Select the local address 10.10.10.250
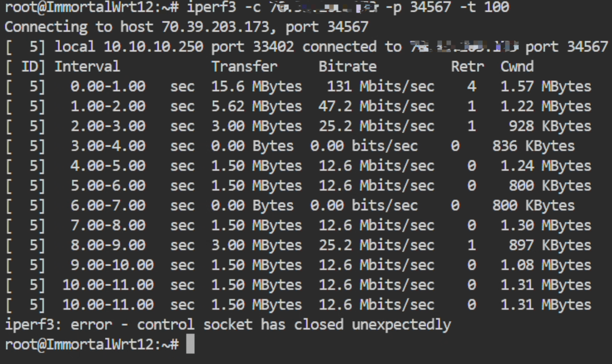 (153, 47)
